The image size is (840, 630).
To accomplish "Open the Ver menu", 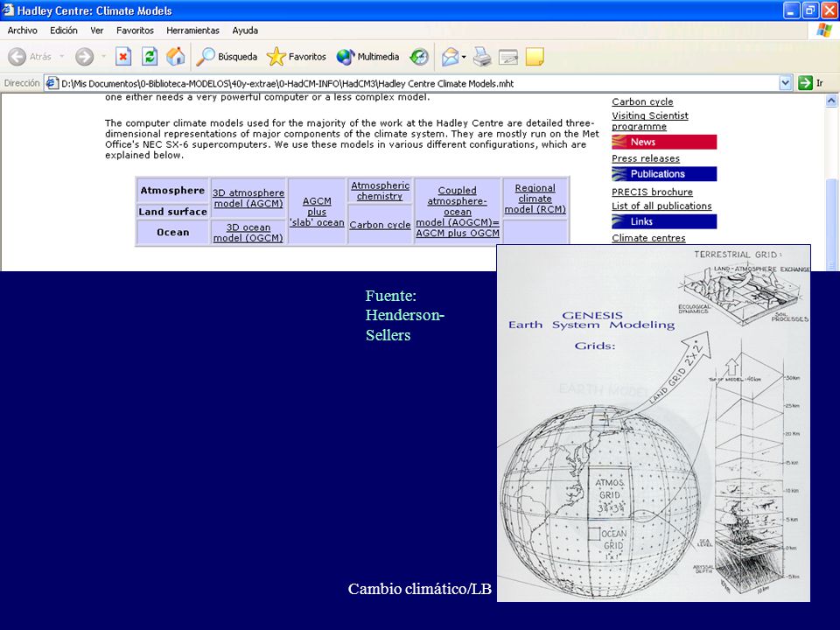I will click(x=97, y=31).
